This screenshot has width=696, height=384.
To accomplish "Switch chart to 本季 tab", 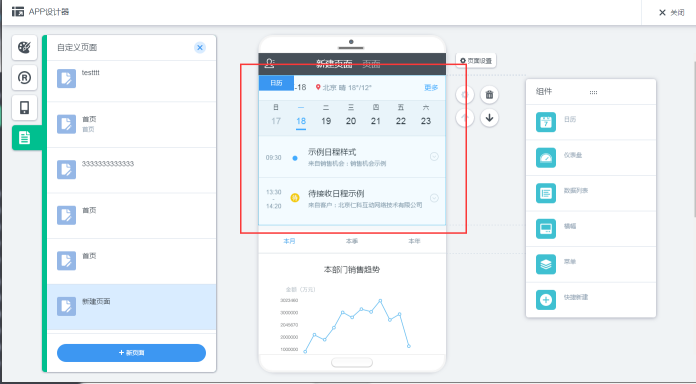I will [x=352, y=241].
